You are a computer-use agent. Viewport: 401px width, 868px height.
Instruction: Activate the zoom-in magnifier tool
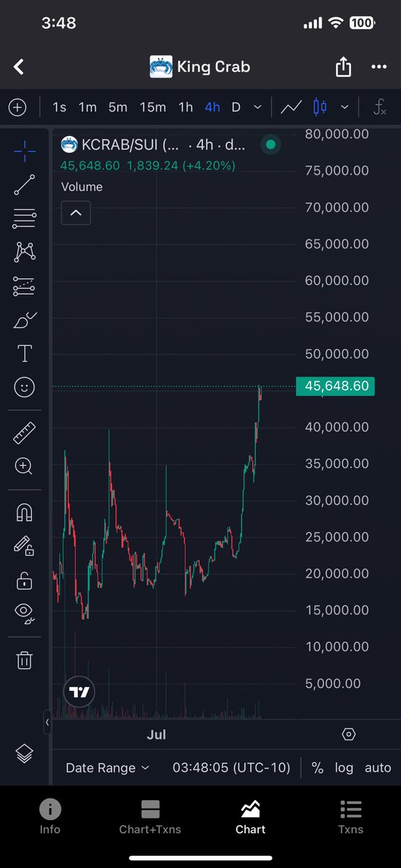[25, 467]
